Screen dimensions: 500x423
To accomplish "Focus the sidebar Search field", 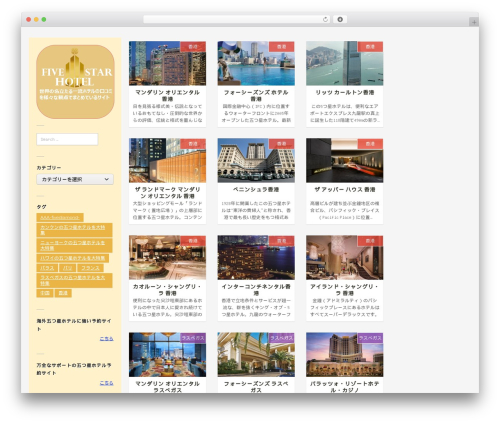I will [67, 139].
